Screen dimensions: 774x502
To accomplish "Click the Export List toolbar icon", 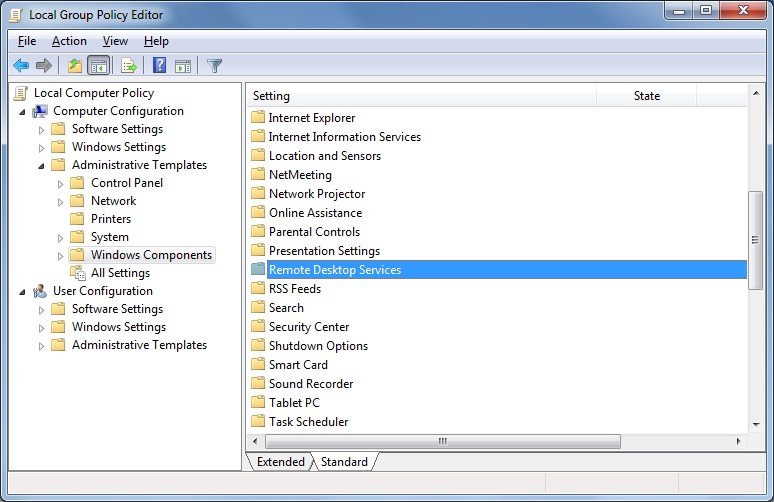I will 129,66.
